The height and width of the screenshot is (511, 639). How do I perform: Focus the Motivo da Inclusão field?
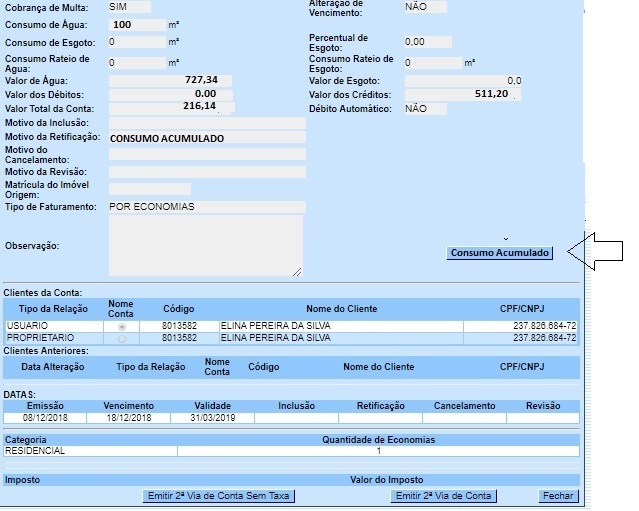(x=205, y=122)
